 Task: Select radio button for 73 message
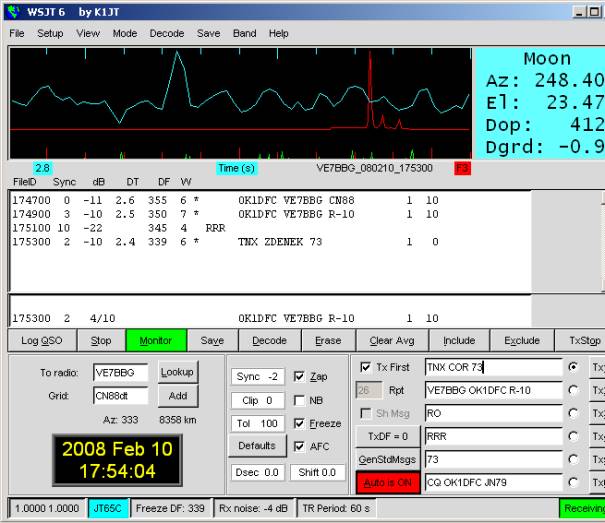[x=573, y=459]
